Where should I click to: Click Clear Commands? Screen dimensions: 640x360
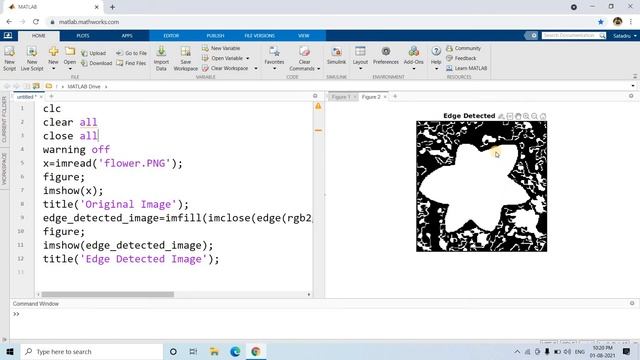tap(304, 57)
